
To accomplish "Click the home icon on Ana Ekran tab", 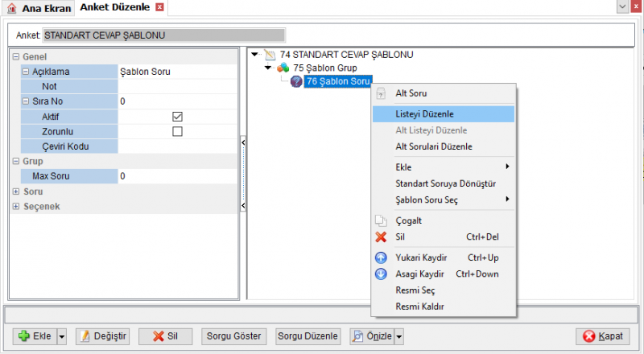I will tap(11, 8).
